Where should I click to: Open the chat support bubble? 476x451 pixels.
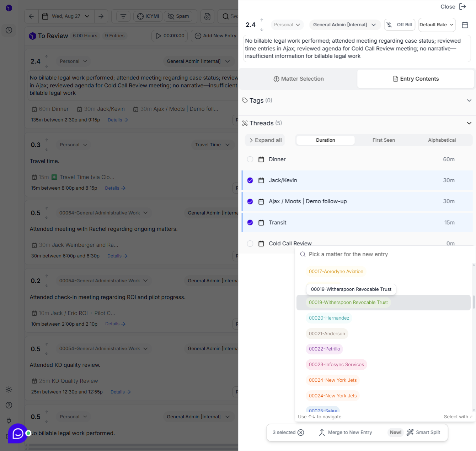18,433
